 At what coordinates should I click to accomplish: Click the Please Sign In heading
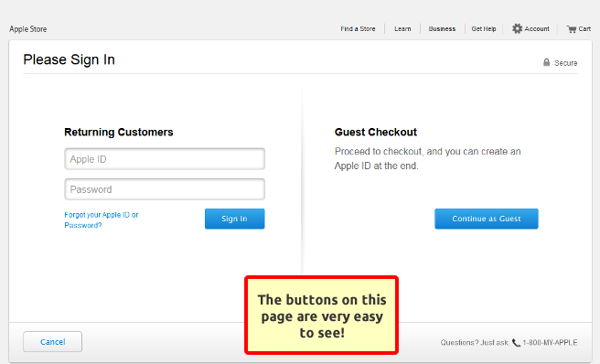(69, 59)
